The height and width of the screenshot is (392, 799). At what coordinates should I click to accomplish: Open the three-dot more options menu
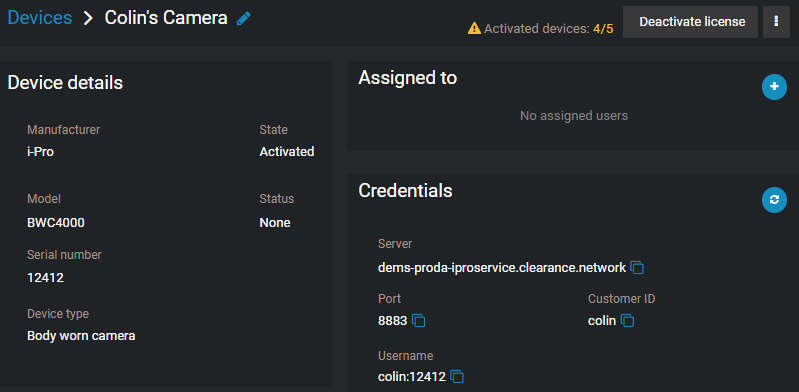[x=776, y=21]
